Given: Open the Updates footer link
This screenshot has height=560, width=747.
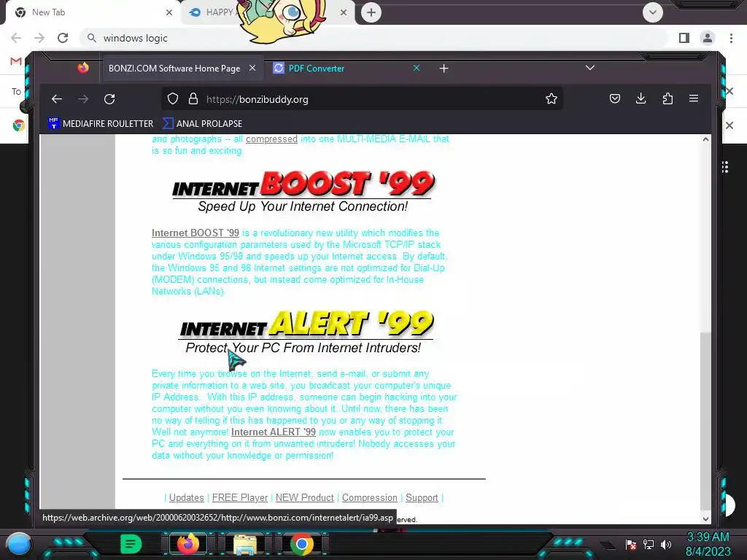Looking at the screenshot, I should click(186, 497).
